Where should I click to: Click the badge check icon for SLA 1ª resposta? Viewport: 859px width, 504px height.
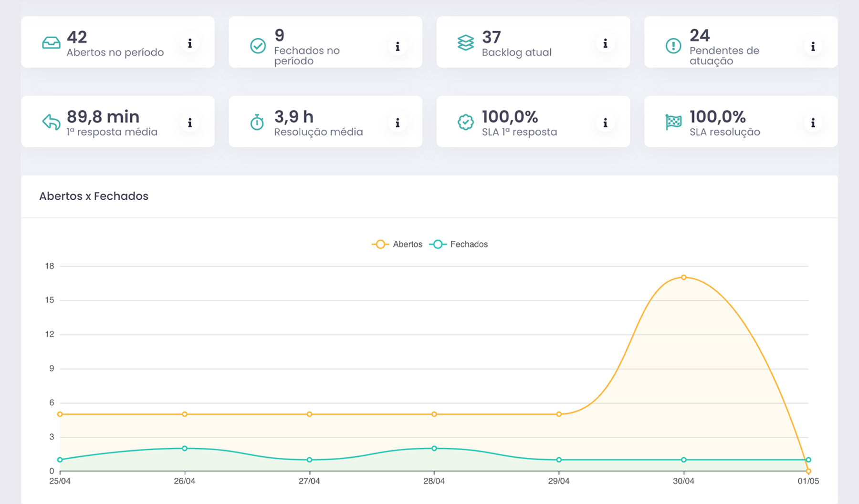(x=466, y=122)
